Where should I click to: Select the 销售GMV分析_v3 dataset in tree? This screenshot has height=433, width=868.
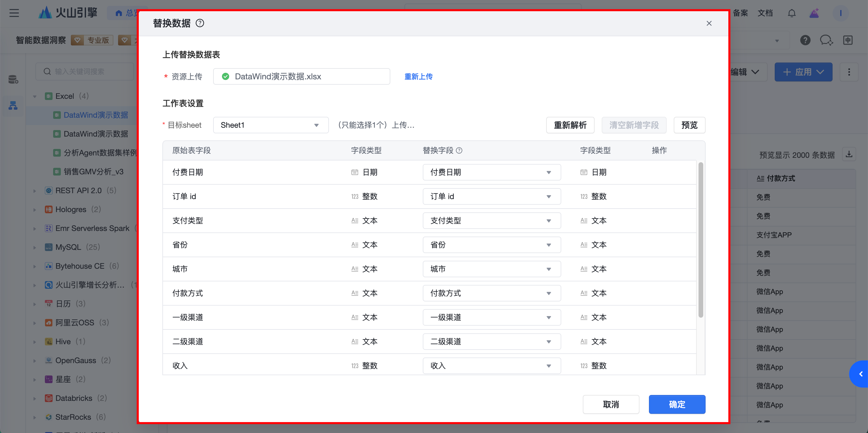[93, 172]
